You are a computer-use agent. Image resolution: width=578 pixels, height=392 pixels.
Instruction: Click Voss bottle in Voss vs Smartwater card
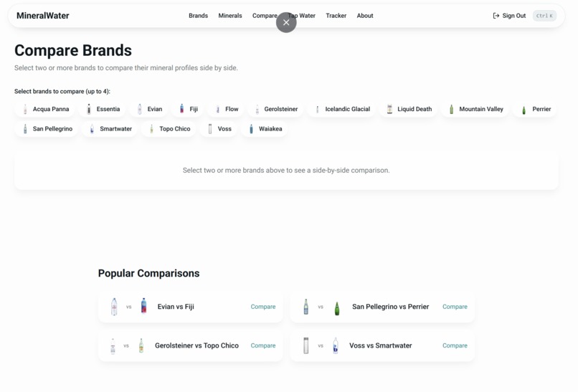coord(306,345)
